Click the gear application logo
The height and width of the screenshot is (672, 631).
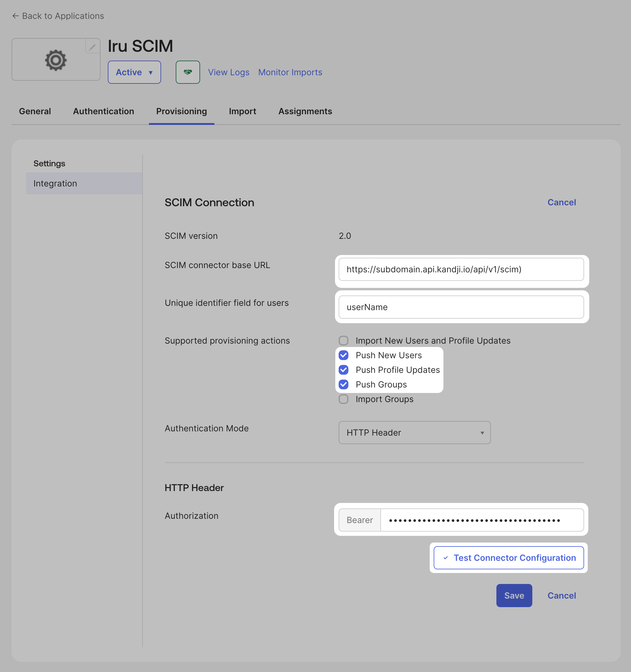pos(56,60)
